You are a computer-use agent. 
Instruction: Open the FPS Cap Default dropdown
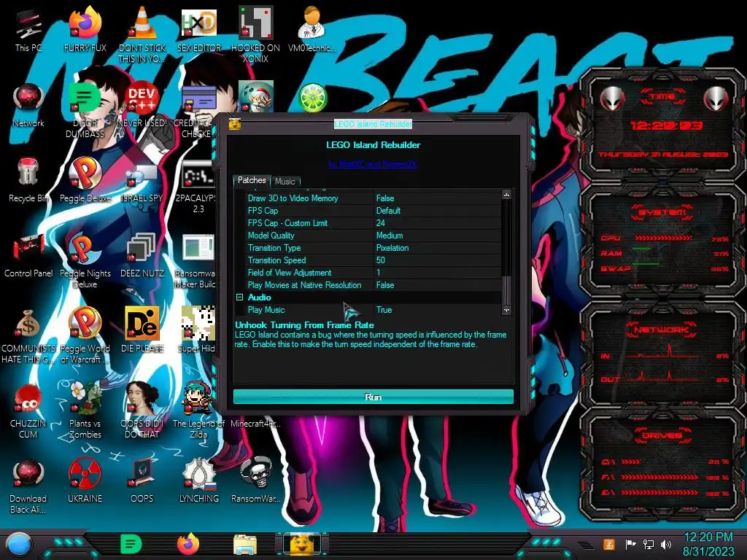[x=438, y=211]
